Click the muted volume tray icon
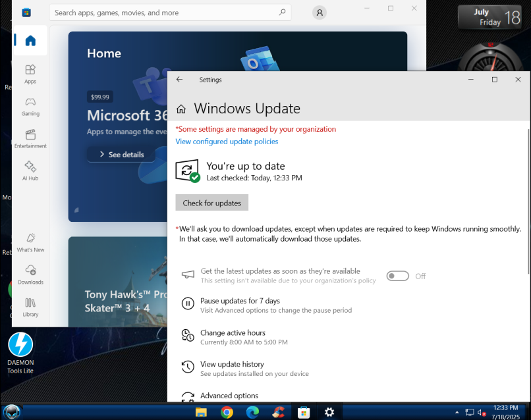The image size is (531, 420). pos(482,413)
